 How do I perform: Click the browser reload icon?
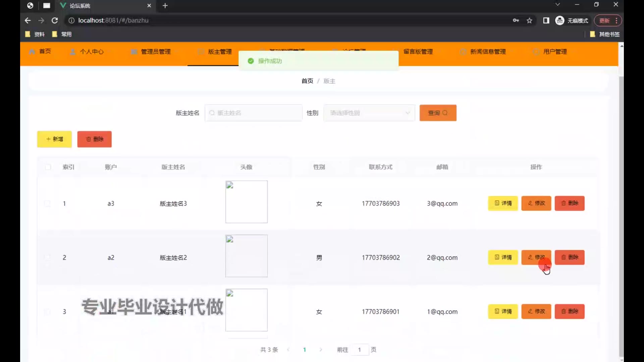point(55,20)
